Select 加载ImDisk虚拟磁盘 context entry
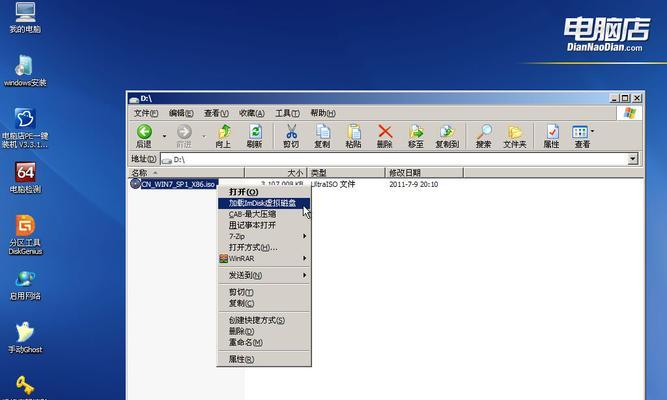Screen dimensions: 667x400 point(264,203)
